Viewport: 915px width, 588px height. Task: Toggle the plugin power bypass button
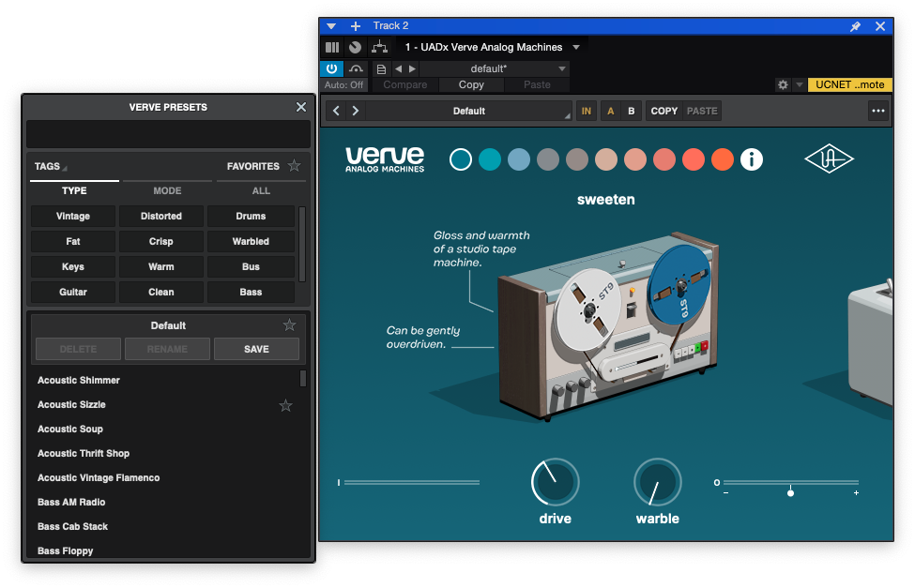331,68
